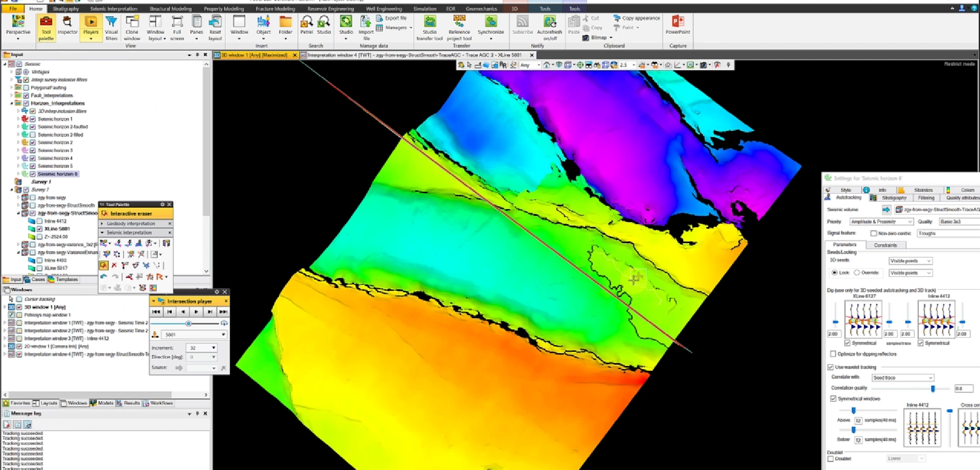Toggle Seismic horizon 6 visibility checkbox
This screenshot has height=470, width=980.
click(x=33, y=174)
